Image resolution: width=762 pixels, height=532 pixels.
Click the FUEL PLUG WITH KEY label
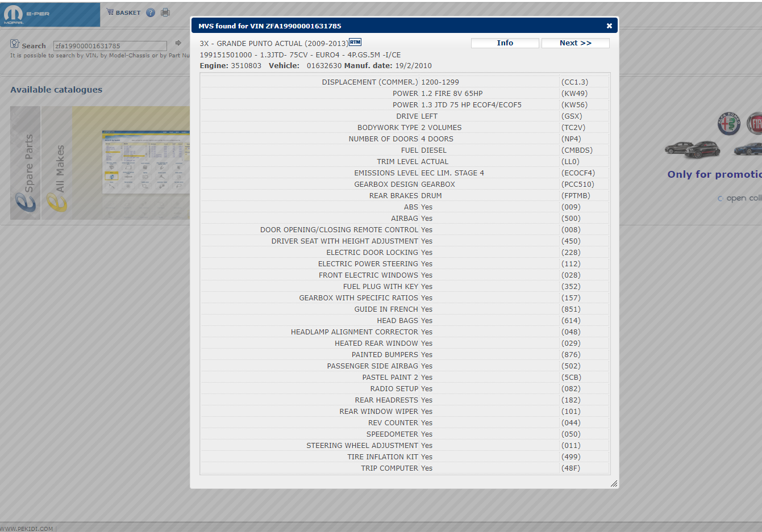pyautogui.click(x=381, y=287)
